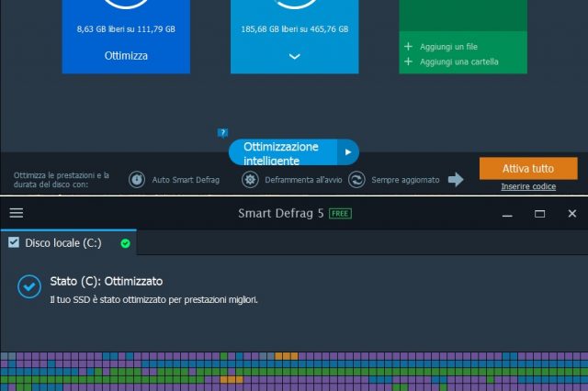Minimize the Smart Defrag 5 window
The width and height of the screenshot is (588, 391).
(x=507, y=214)
